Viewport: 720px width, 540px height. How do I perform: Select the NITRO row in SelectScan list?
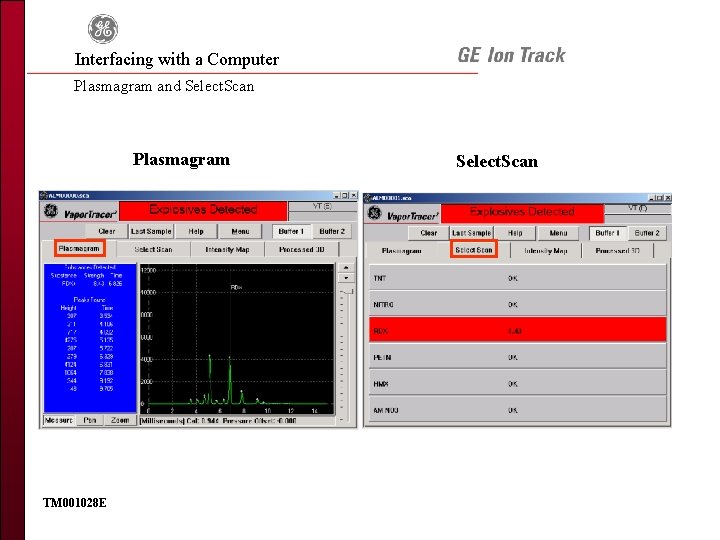pyautogui.click(x=518, y=304)
